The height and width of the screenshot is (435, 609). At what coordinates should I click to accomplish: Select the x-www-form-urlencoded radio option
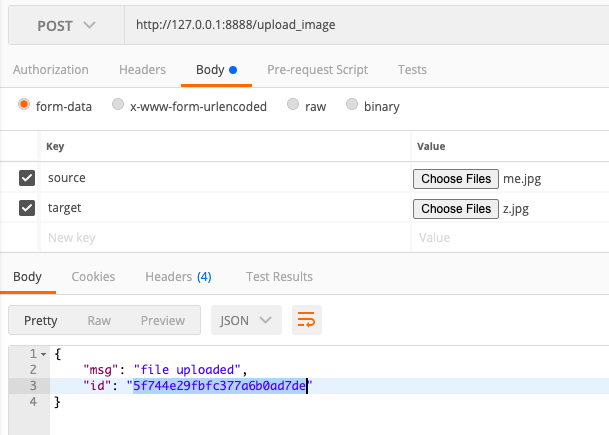(x=119, y=104)
